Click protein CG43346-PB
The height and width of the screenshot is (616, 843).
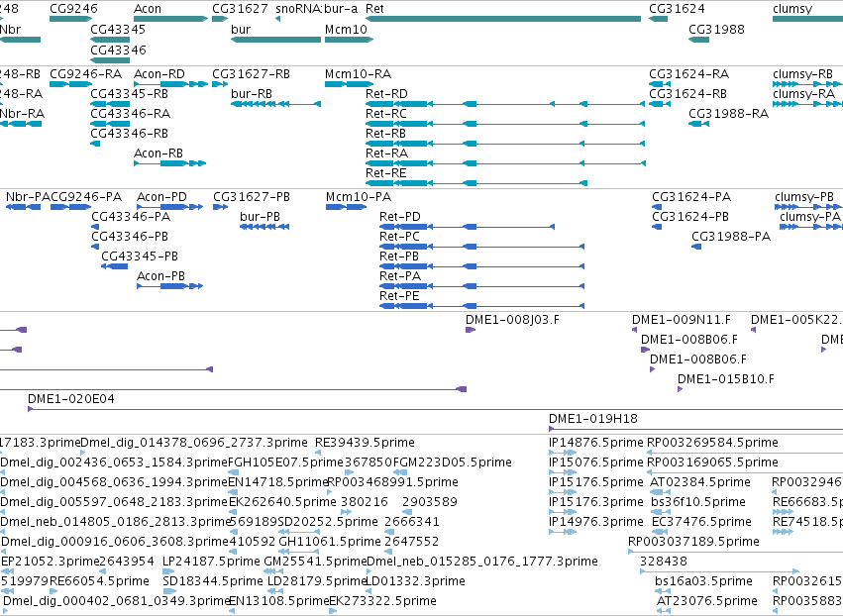point(130,237)
